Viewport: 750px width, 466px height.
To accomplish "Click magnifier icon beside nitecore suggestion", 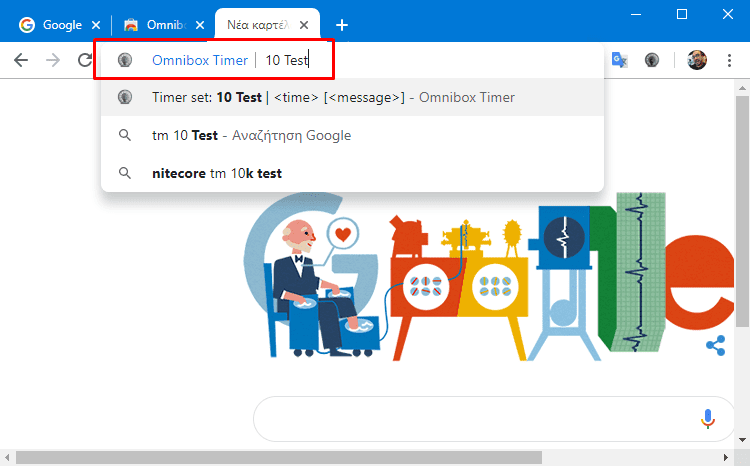I will tap(125, 173).
